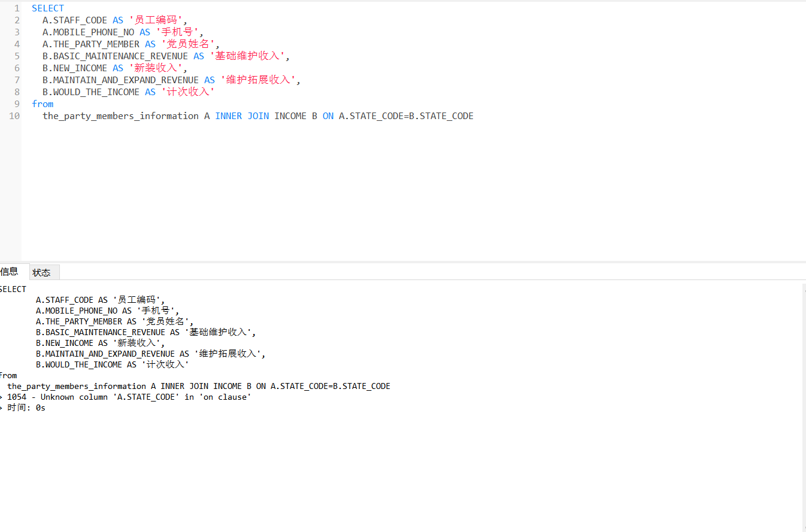Click B.NEW_INCOME in the message output
Image resolution: width=806 pixels, height=532 pixels.
click(65, 343)
